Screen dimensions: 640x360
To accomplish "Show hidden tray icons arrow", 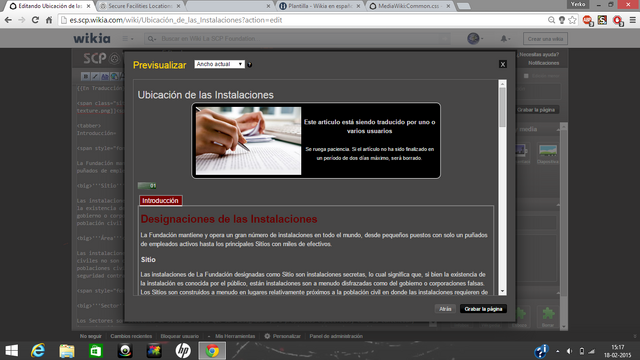I will tap(558, 351).
